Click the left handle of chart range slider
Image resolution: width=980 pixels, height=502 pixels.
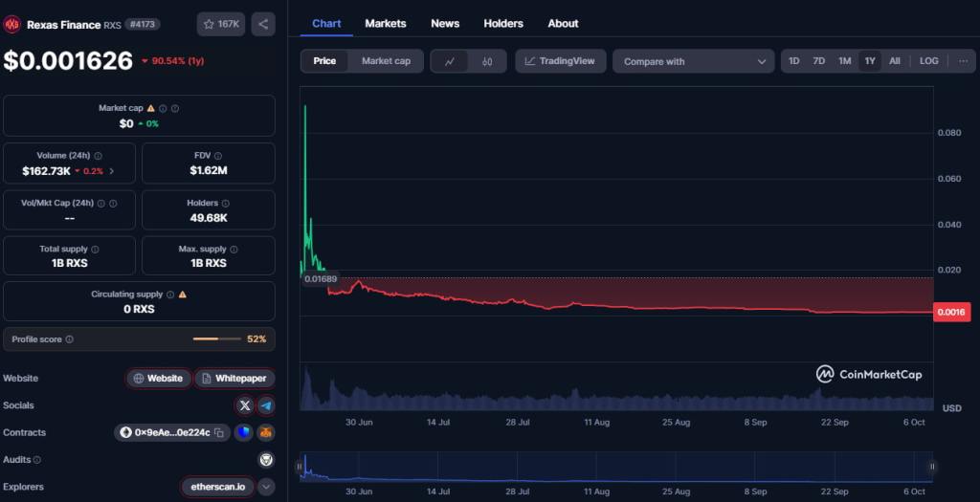click(300, 467)
